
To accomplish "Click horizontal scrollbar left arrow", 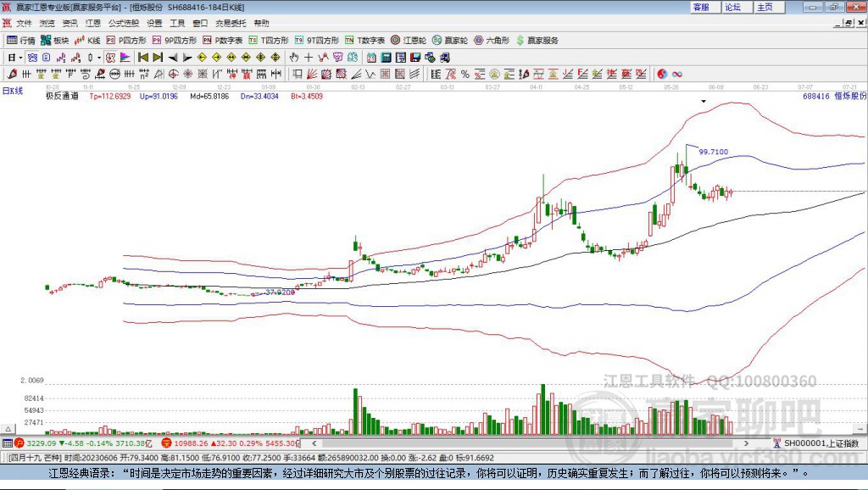I will click(314, 443).
